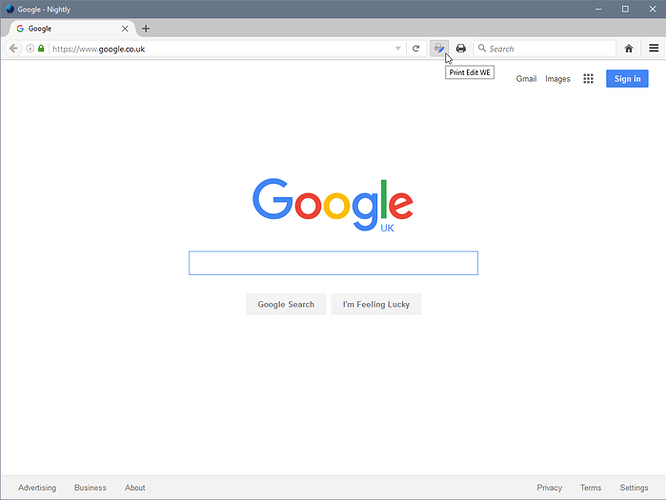Open the Business footer link
The height and width of the screenshot is (500, 666).
pos(90,488)
